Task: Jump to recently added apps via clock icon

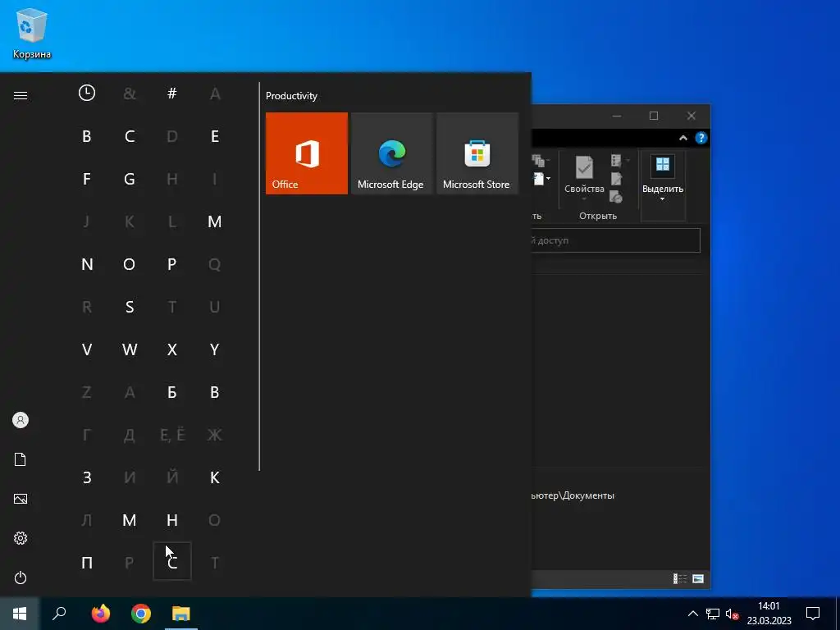Action: point(87,94)
